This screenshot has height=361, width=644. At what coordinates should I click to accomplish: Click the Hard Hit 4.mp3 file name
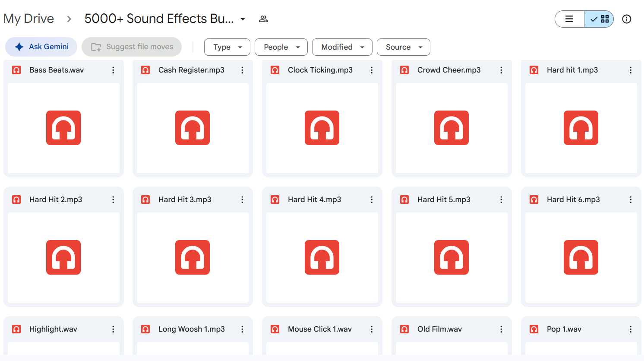pos(315,199)
